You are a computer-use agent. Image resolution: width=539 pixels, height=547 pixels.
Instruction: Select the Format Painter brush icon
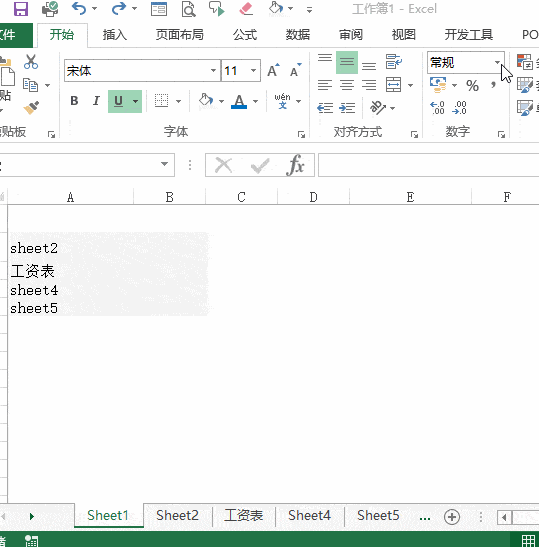pyautogui.click(x=31, y=108)
